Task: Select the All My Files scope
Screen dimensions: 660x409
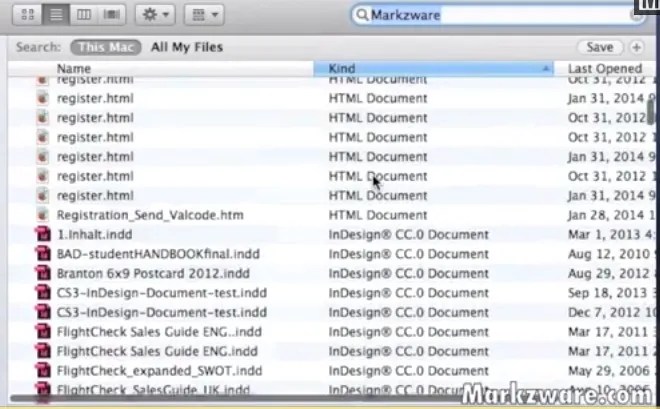Action: pyautogui.click(x=187, y=47)
